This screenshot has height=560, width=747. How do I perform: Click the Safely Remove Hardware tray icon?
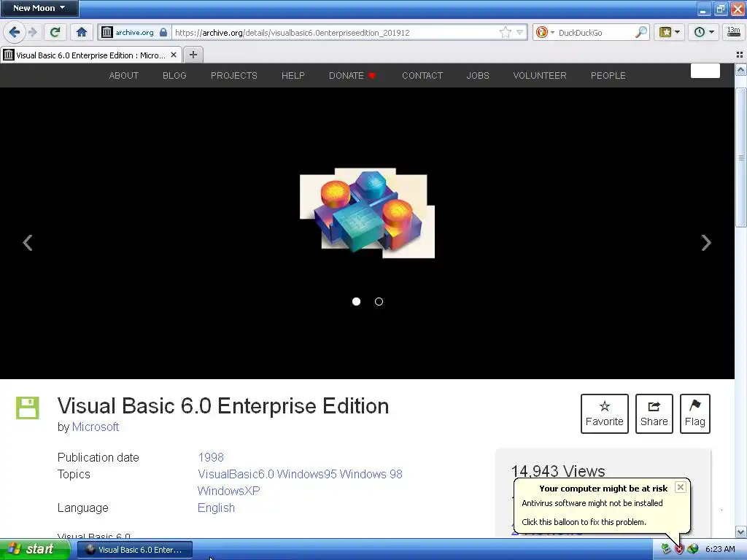[666, 549]
